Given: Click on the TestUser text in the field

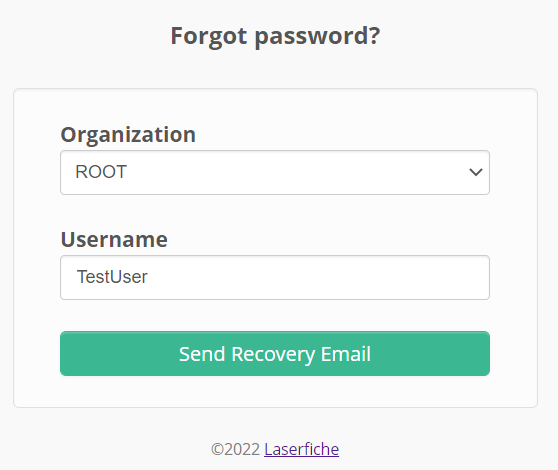Looking at the screenshot, I should pos(112,277).
